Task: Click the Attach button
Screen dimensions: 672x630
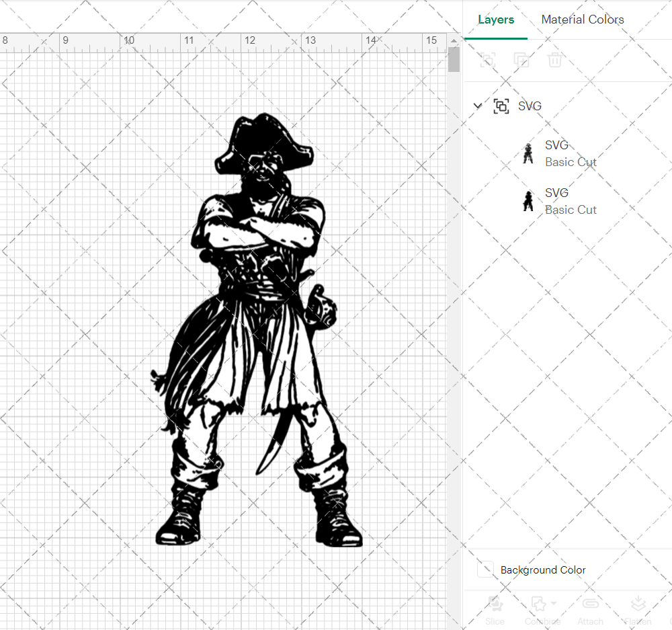Action: (590, 611)
